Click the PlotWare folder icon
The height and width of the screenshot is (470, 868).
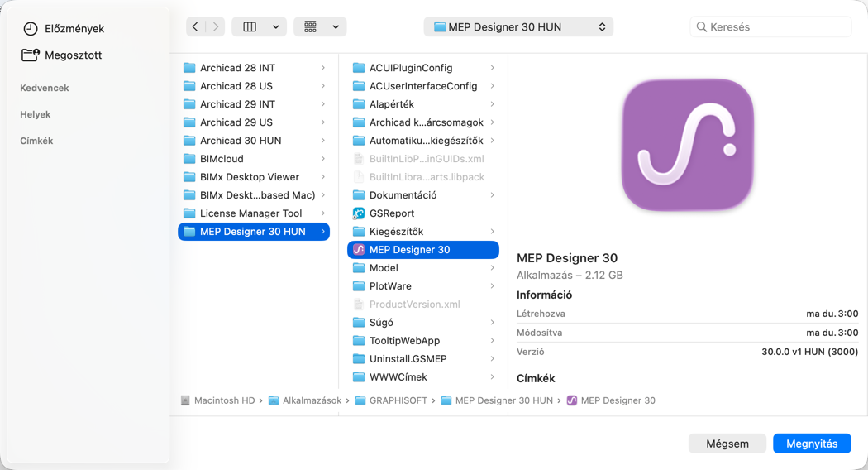359,286
